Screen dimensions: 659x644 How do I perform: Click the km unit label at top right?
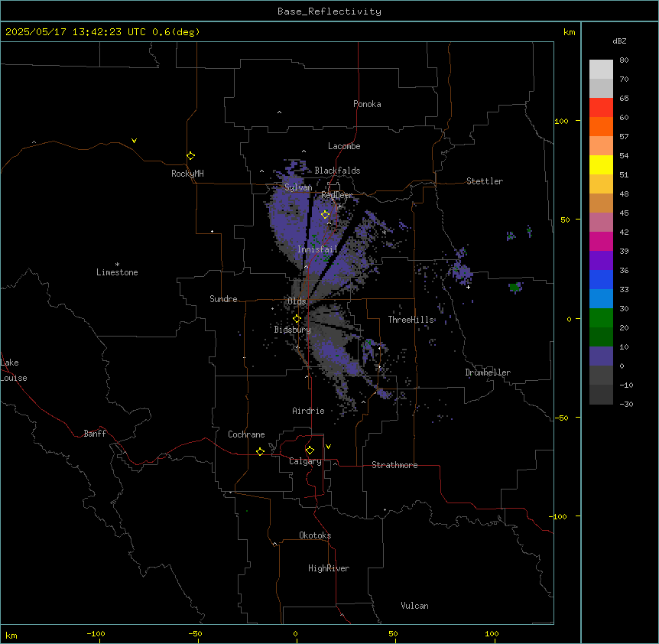pyautogui.click(x=569, y=32)
